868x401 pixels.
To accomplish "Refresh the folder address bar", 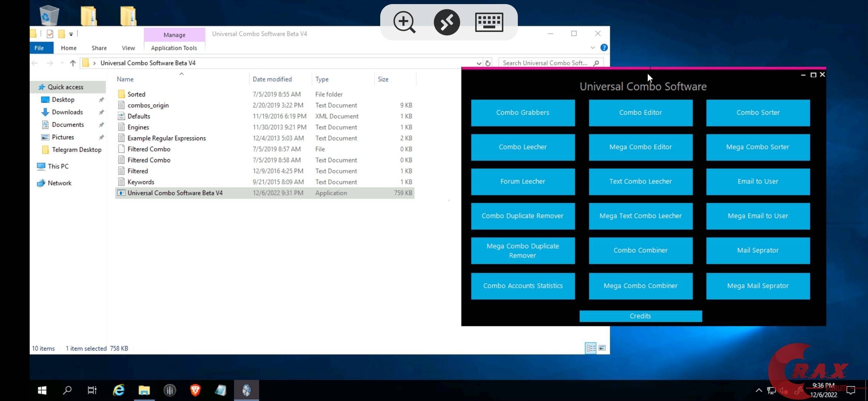I will pos(488,63).
